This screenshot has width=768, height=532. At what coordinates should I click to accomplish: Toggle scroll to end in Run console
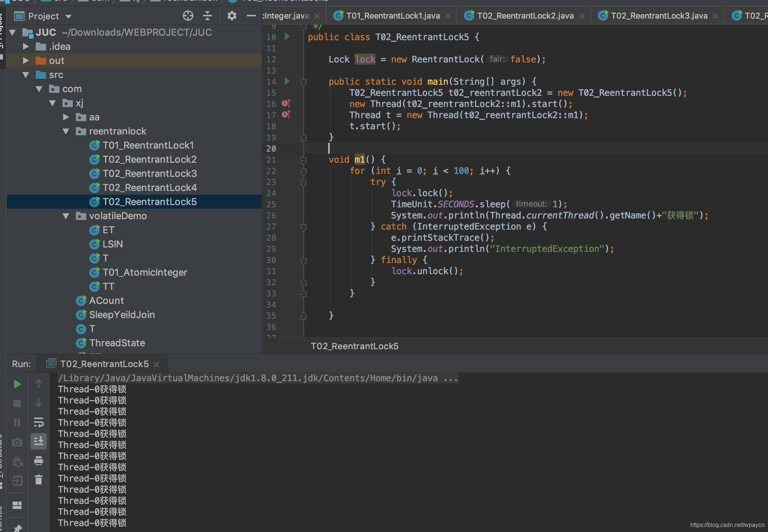(39, 441)
